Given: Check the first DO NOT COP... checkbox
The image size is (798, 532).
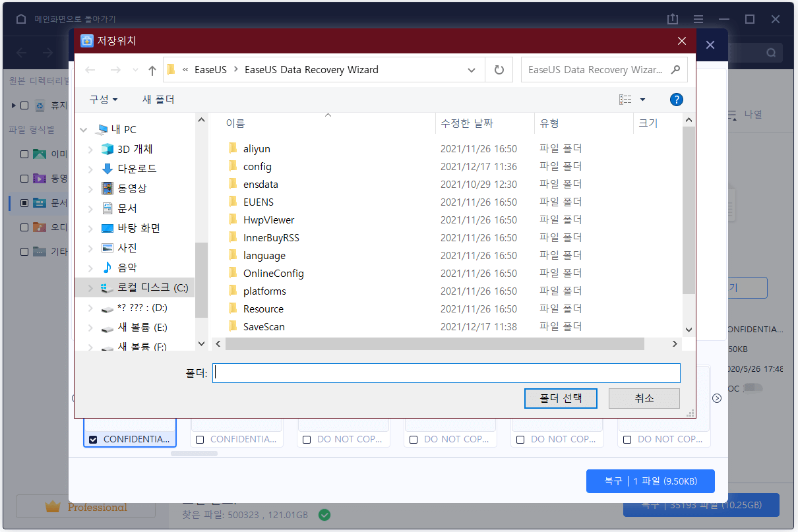Looking at the screenshot, I should [307, 439].
